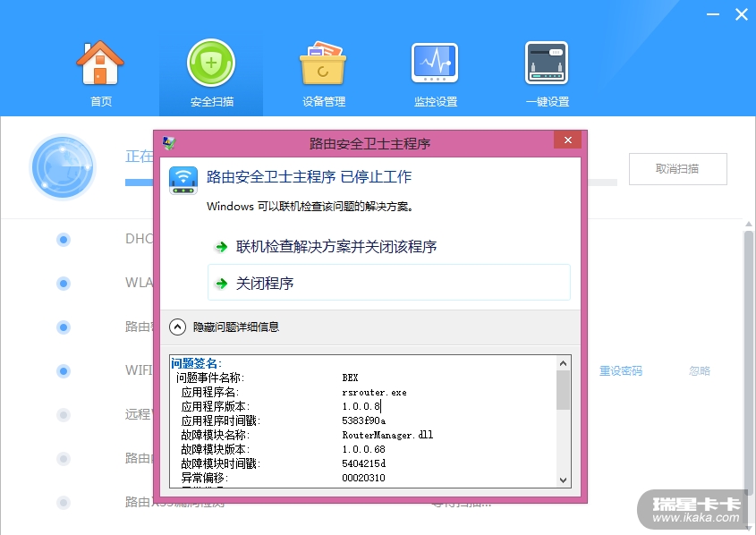Click the 00020310 exception offset value
The width and height of the screenshot is (756, 535).
(363, 478)
